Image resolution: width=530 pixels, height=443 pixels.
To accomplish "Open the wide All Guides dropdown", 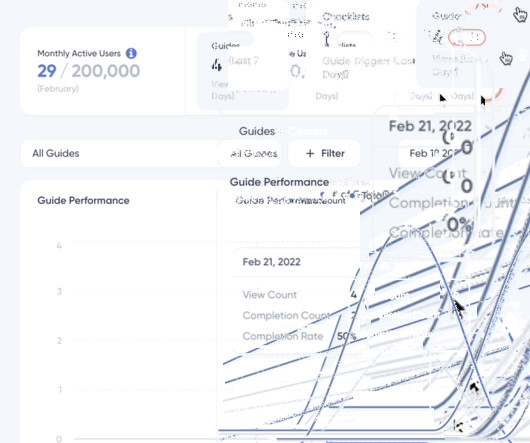I will [120, 153].
